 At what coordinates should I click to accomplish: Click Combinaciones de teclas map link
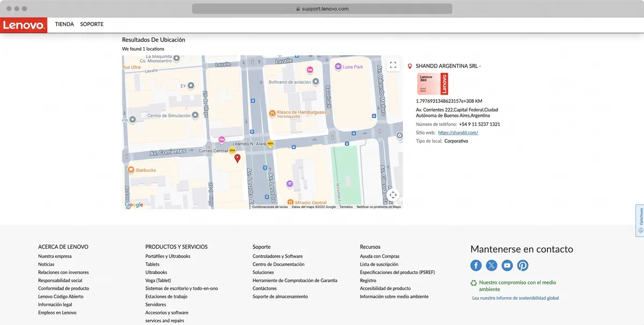(270, 206)
